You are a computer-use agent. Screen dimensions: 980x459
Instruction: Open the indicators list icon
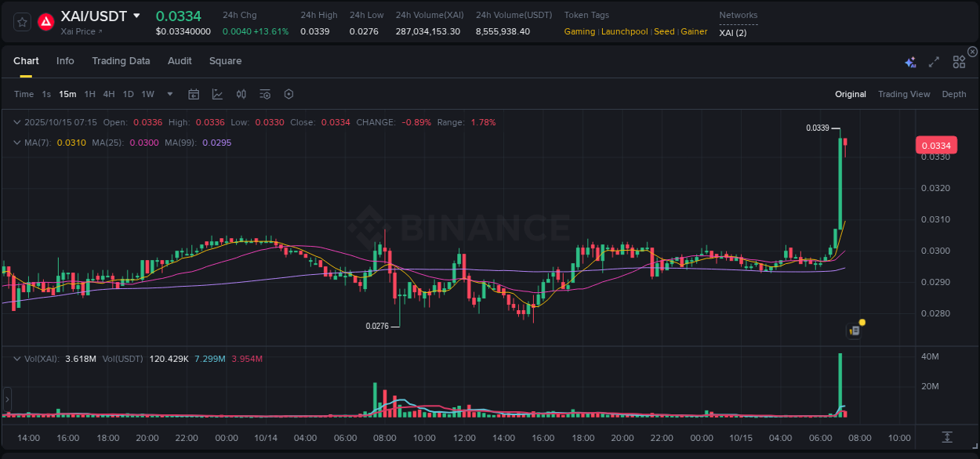pos(264,94)
